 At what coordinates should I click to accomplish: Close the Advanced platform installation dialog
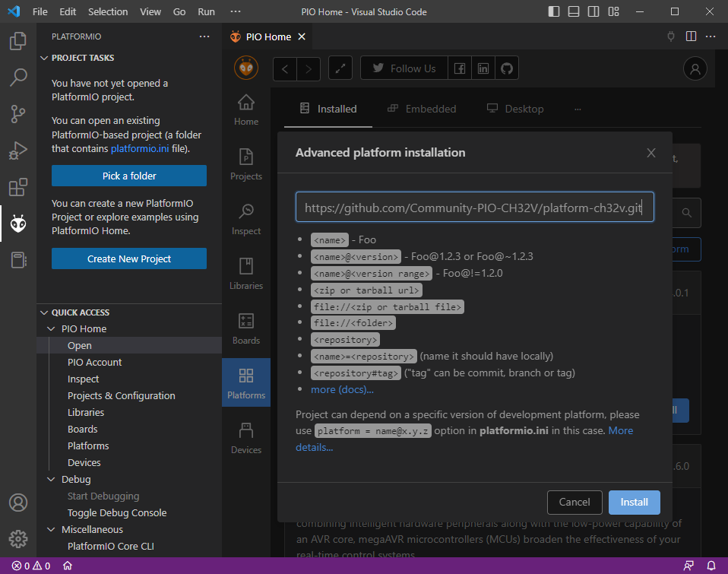651,153
